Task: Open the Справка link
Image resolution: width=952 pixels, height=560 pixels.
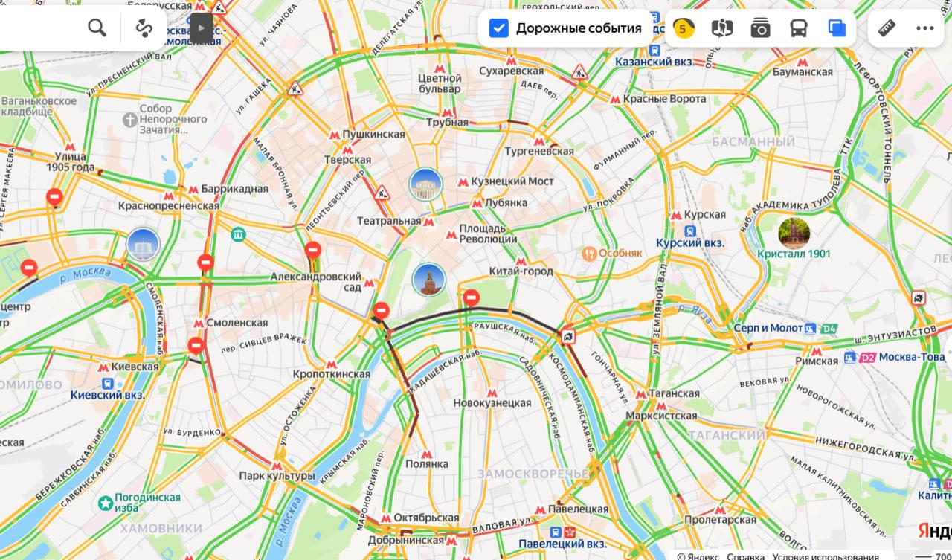Action: (746, 556)
